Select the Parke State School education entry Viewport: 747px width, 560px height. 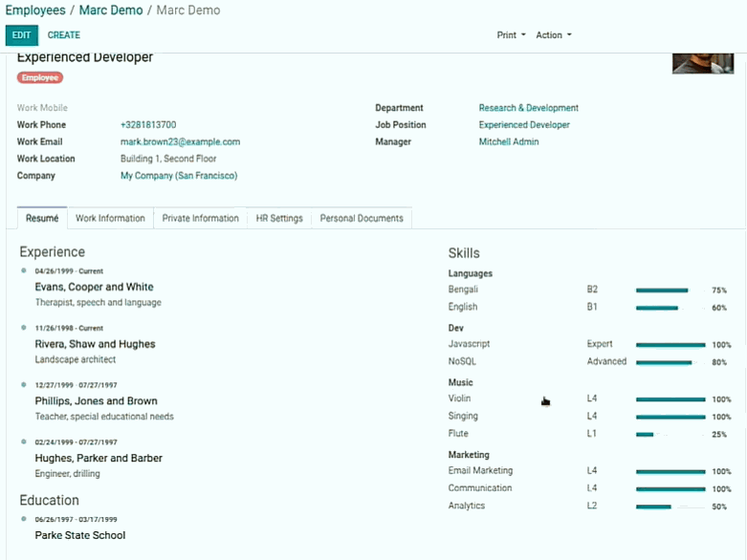click(80, 535)
